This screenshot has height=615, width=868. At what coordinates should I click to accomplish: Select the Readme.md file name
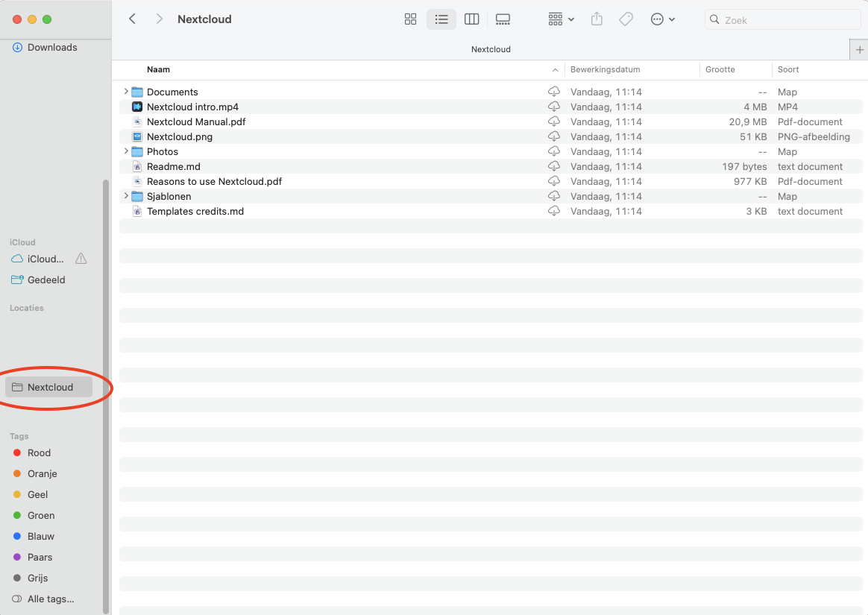point(173,167)
